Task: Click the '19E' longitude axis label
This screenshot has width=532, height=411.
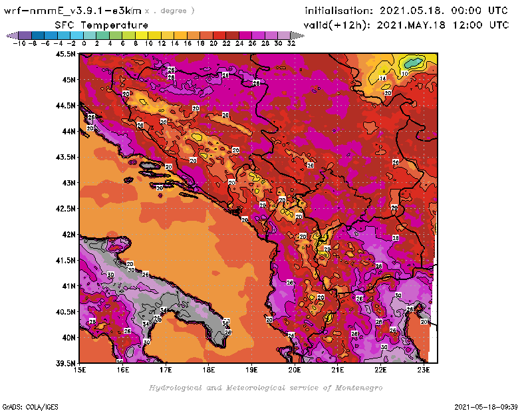Action: click(x=251, y=370)
